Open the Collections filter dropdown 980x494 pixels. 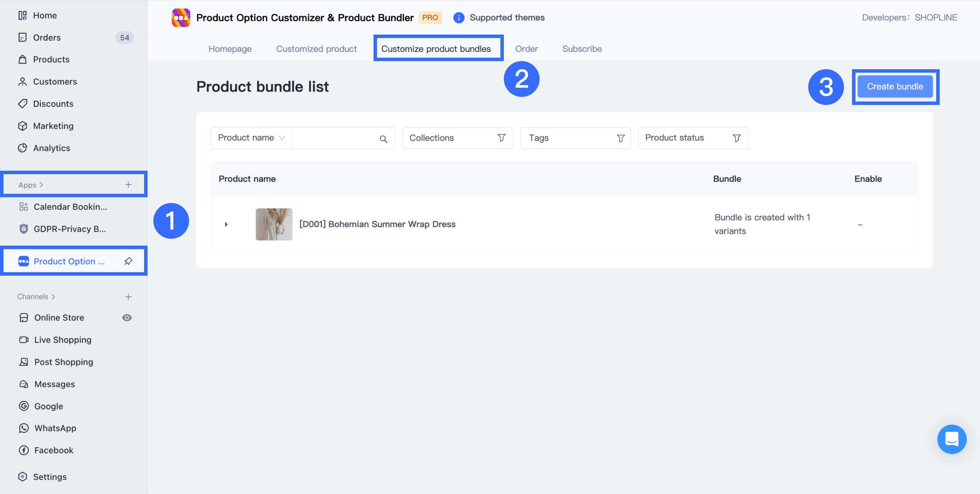(458, 138)
